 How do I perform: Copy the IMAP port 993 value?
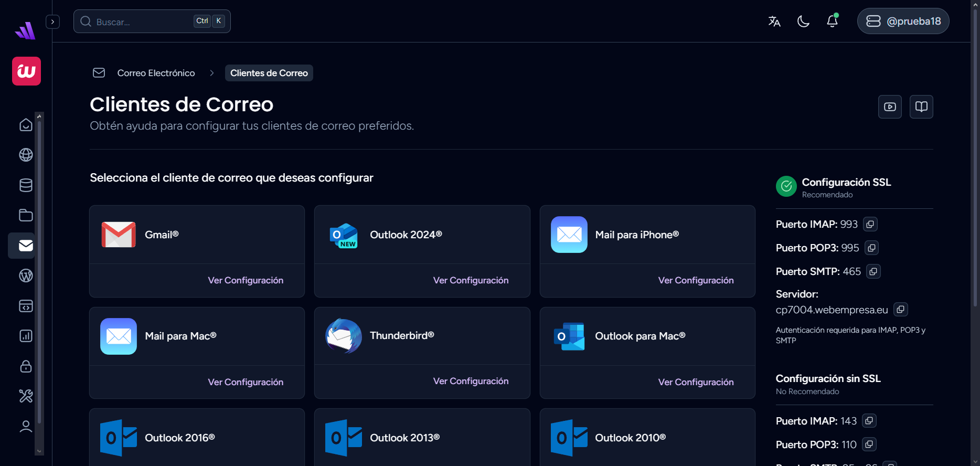point(870,225)
